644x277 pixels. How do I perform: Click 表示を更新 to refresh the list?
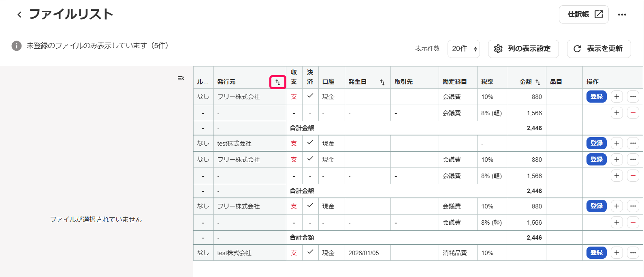pyautogui.click(x=599, y=49)
